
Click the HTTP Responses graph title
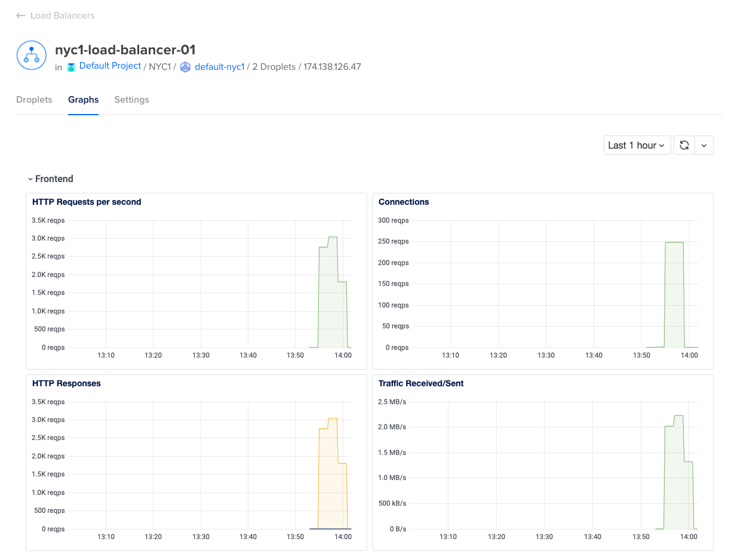click(66, 383)
